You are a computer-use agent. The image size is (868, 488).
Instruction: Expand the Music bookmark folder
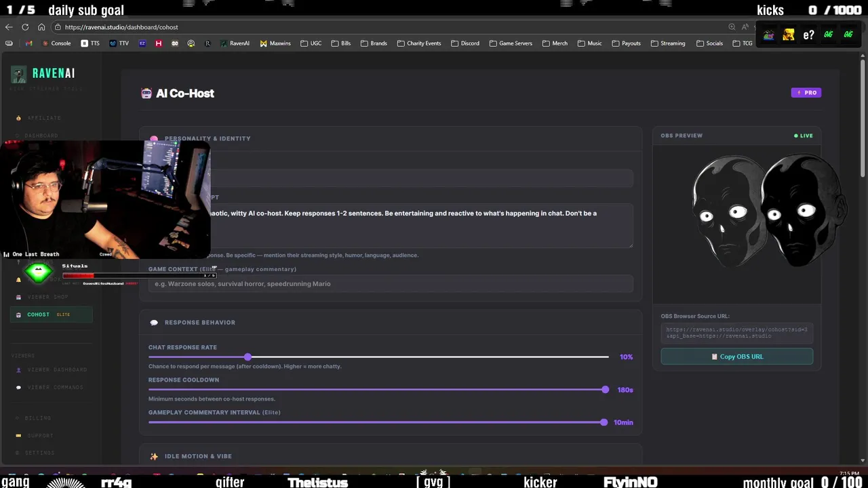[x=590, y=43]
